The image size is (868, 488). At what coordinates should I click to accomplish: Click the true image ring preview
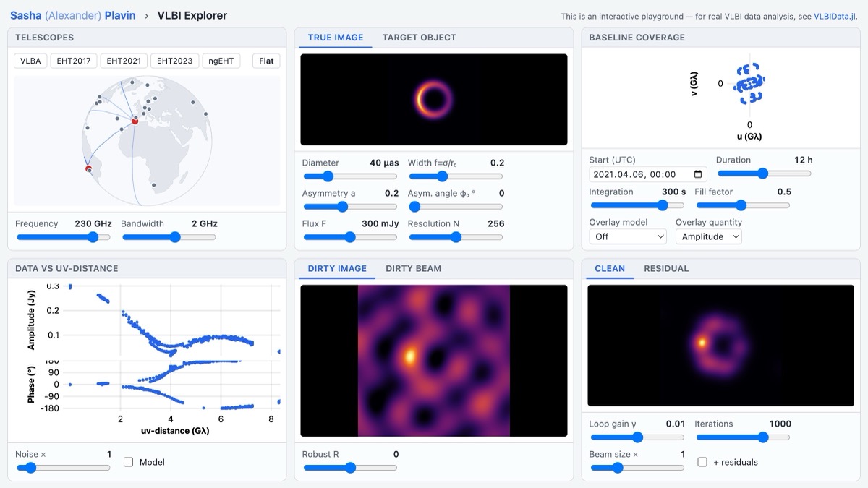[434, 100]
